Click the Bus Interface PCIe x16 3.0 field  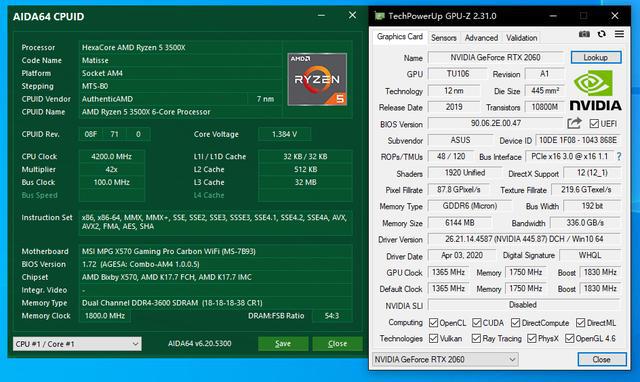[x=570, y=156]
